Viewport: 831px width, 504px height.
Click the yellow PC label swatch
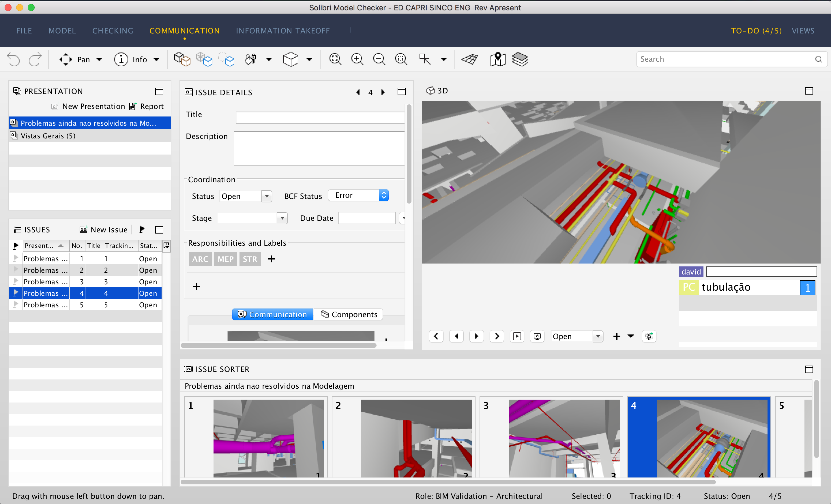689,287
